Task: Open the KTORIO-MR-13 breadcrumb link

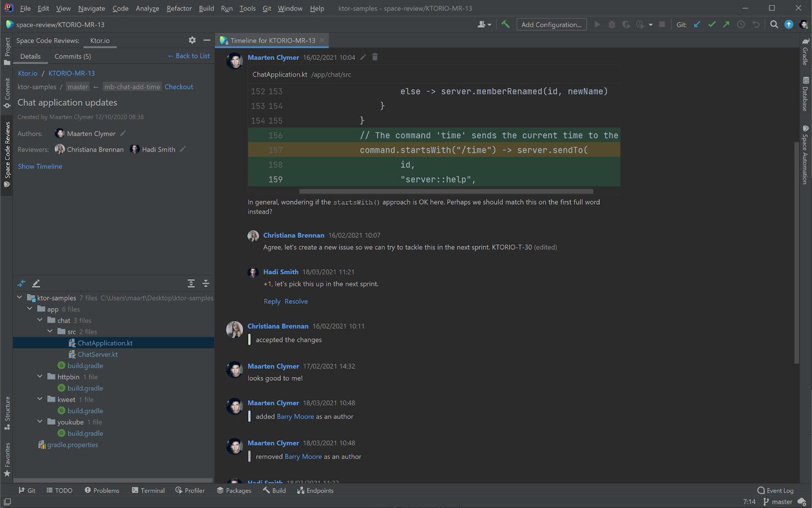Action: 72,73
